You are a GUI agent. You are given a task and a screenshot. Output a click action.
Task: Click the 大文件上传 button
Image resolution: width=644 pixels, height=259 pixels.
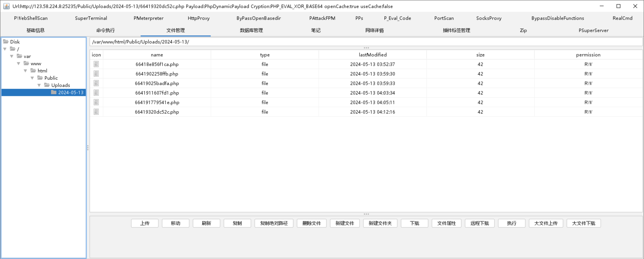tap(546, 223)
